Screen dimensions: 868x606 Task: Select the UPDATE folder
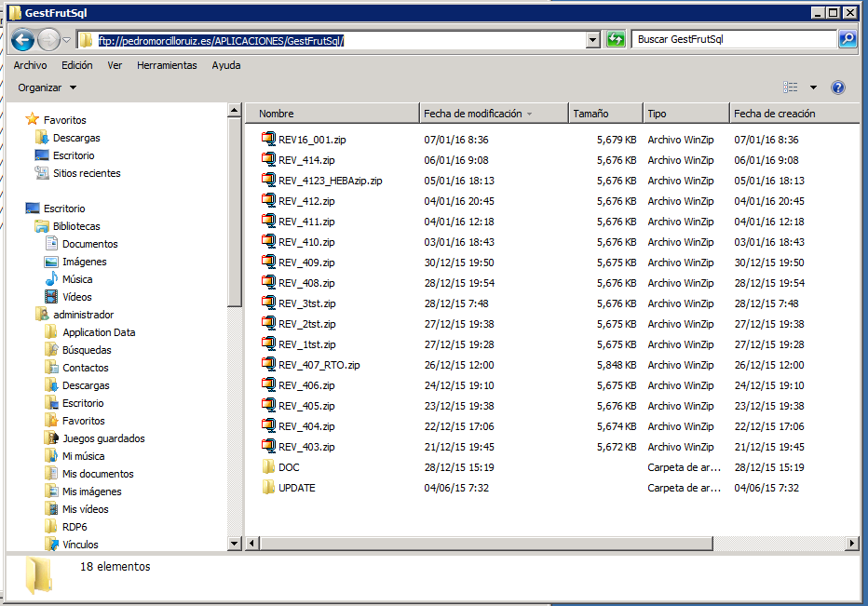[296, 488]
